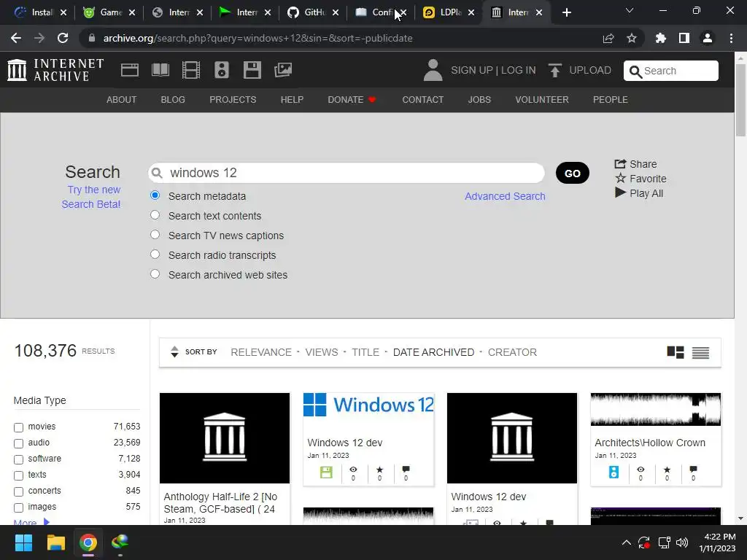Image resolution: width=747 pixels, height=560 pixels.
Task: Open Chrome side panel icon
Action: 684,38
